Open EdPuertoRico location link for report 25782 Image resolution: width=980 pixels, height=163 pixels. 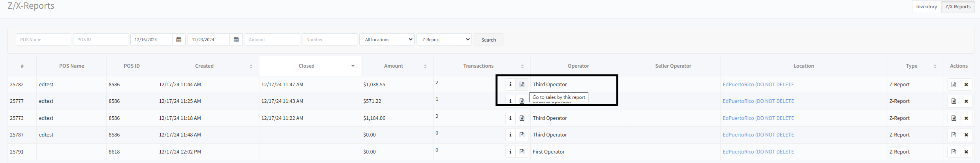[x=758, y=84]
